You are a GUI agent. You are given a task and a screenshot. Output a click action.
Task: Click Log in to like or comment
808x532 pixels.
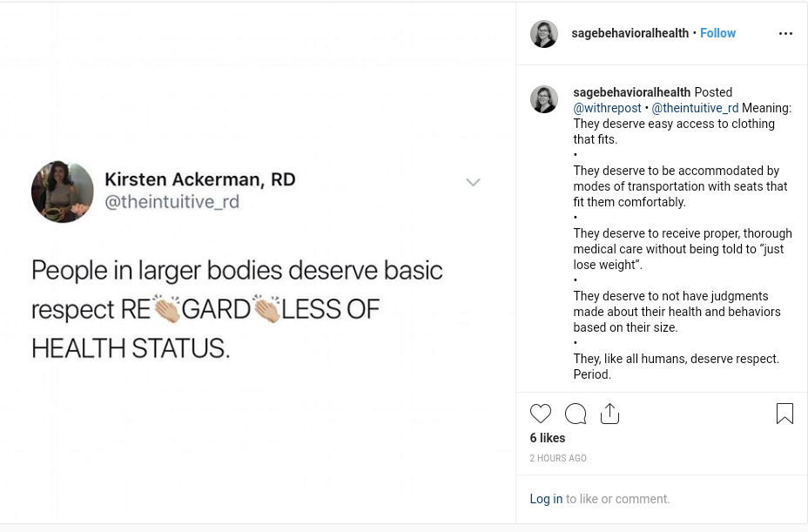coord(546,499)
